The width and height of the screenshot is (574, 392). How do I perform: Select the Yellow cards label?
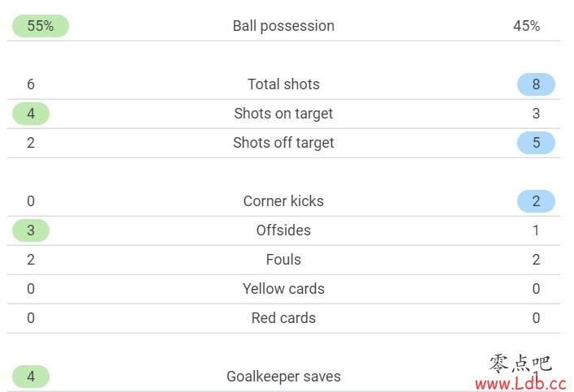tap(283, 289)
